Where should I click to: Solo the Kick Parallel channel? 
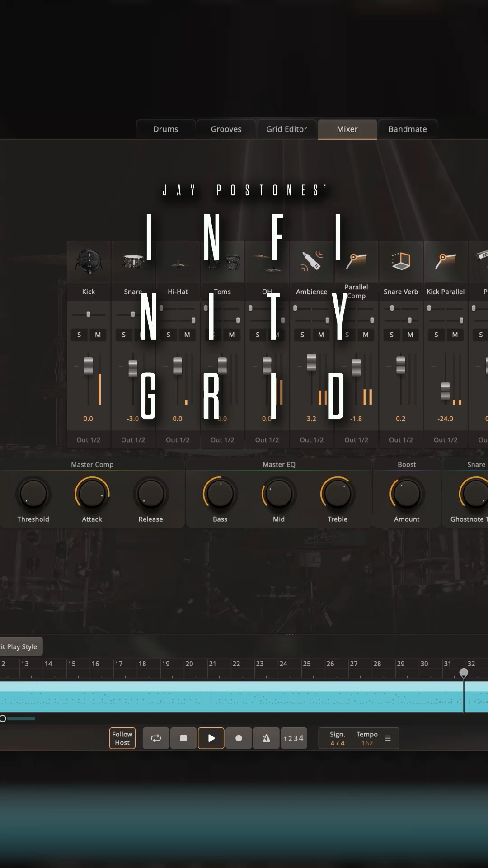(436, 335)
